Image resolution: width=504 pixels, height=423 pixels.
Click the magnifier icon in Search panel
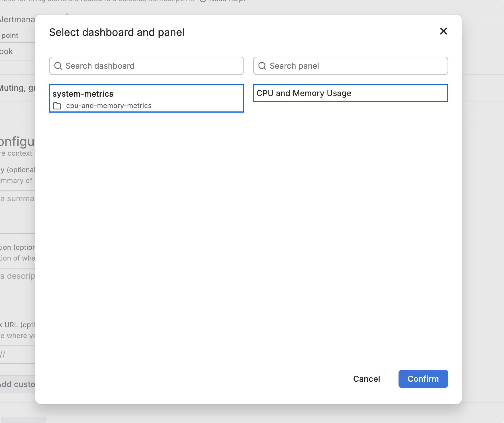262,66
